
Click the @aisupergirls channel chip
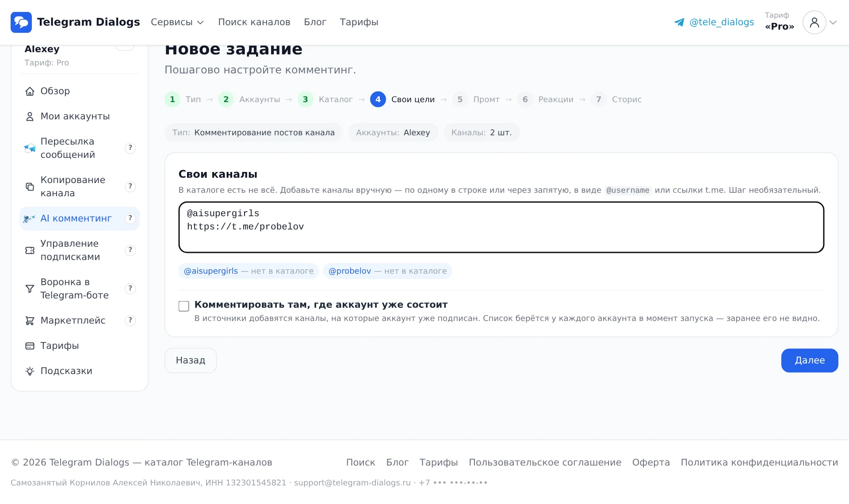249,271
